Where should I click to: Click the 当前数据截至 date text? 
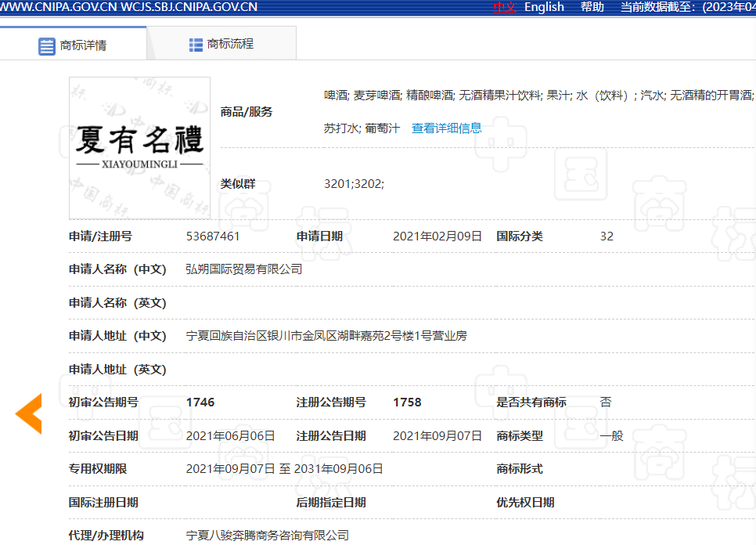coord(687,7)
